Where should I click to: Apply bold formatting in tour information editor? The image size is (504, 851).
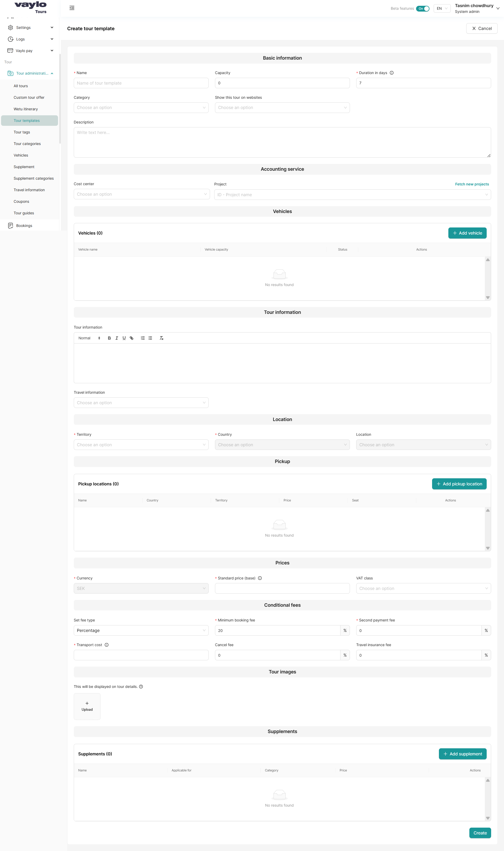[x=109, y=338]
